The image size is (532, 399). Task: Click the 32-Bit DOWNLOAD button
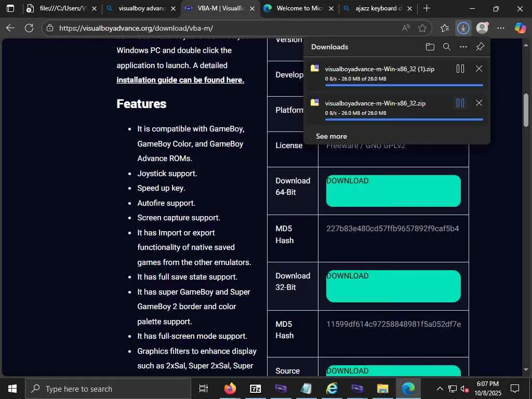(393, 286)
